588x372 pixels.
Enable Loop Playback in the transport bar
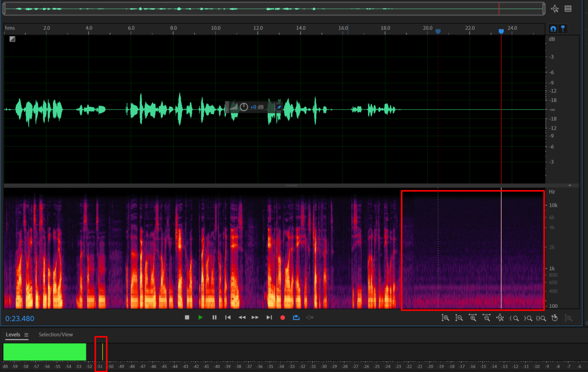296,317
